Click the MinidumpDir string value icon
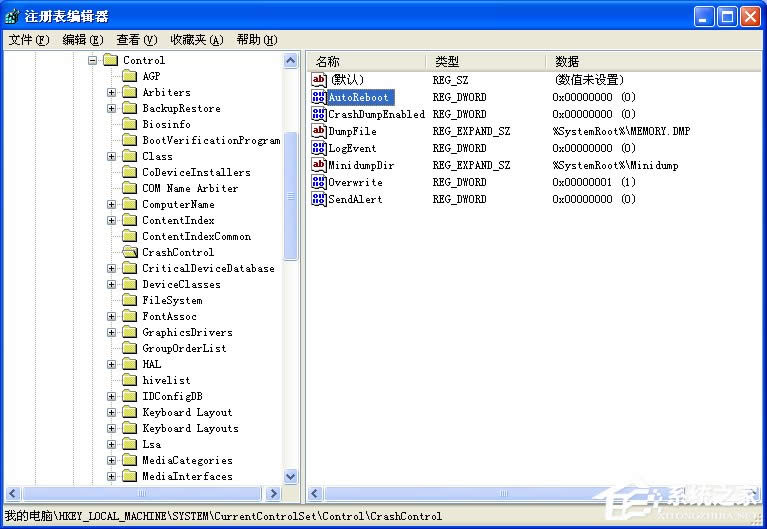 pos(319,165)
